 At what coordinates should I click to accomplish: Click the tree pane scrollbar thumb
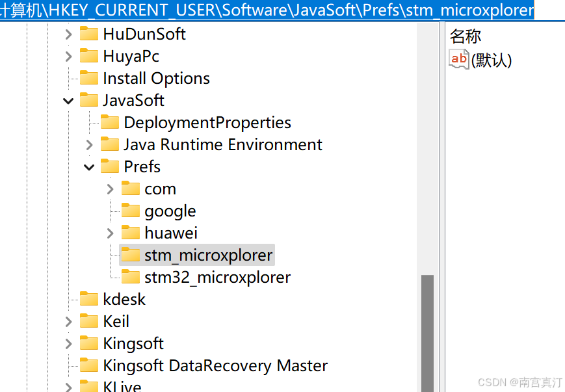(427, 333)
